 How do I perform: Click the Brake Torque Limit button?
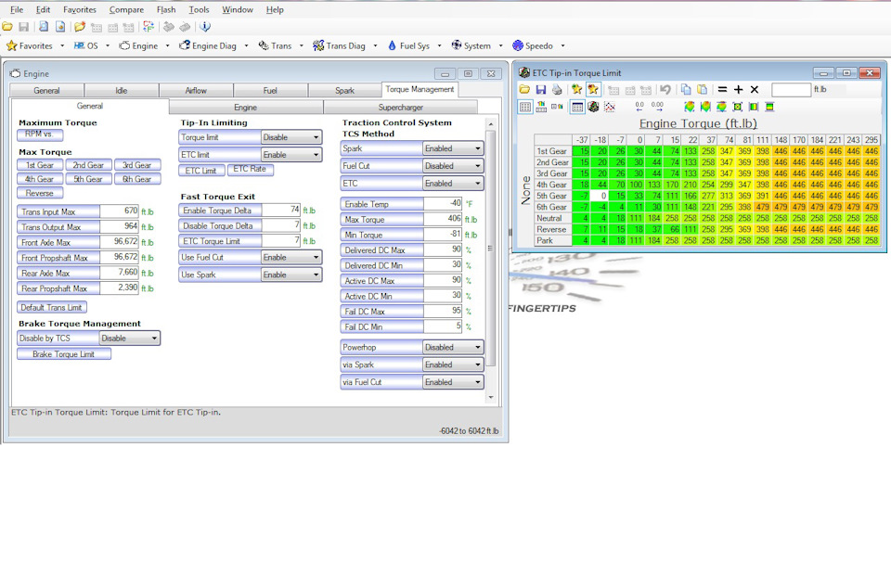pos(64,354)
